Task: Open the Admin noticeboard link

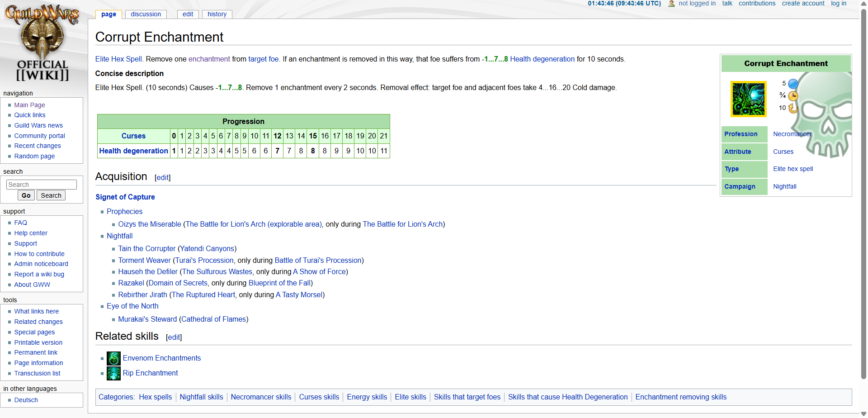Action: click(41, 264)
